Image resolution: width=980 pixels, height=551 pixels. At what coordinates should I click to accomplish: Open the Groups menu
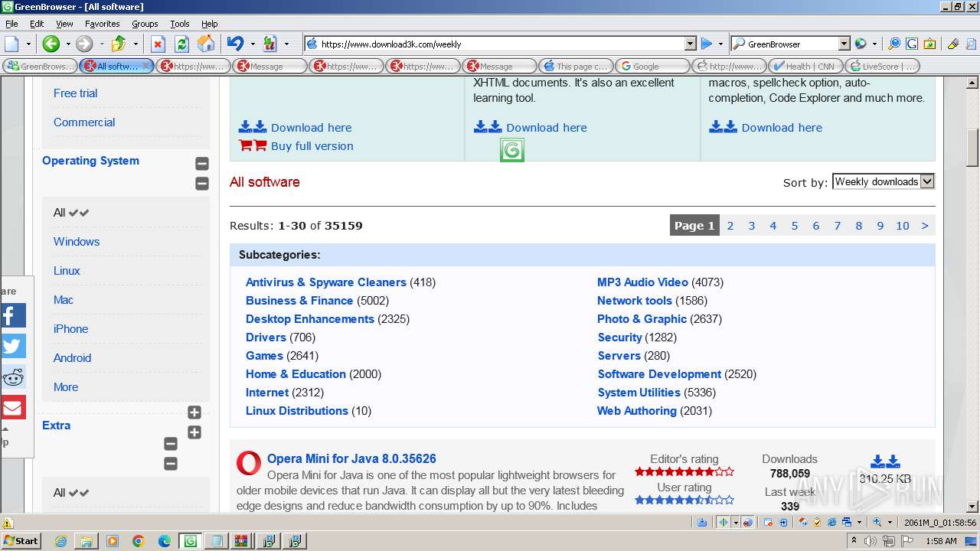[x=145, y=24]
